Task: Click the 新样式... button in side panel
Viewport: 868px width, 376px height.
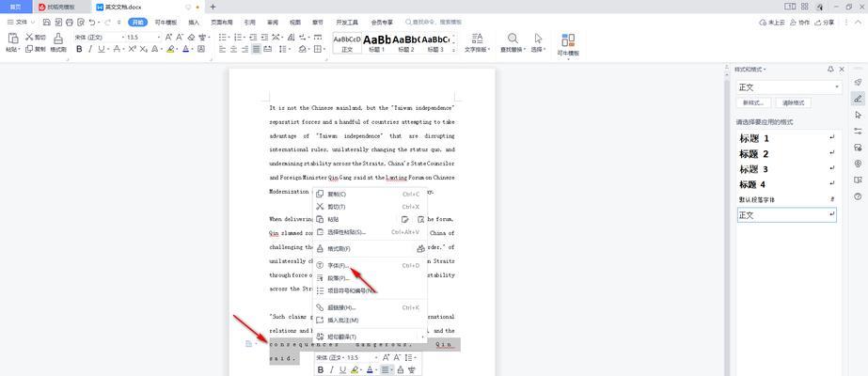Action: tap(753, 102)
